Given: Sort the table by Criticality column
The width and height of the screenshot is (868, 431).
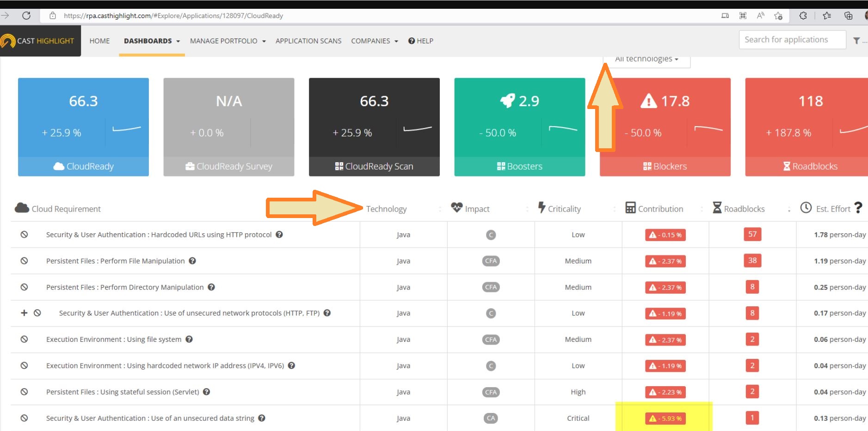Looking at the screenshot, I should click(560, 209).
